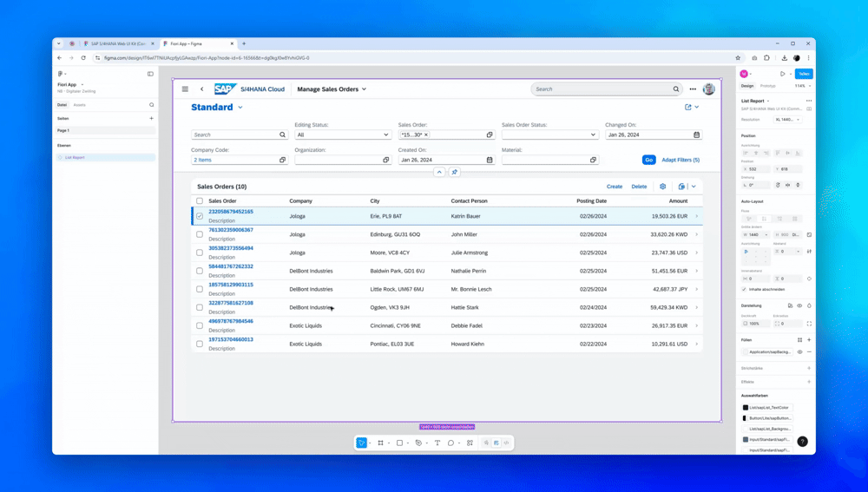
Task: Expand the Standard variant chevron
Action: tap(240, 108)
